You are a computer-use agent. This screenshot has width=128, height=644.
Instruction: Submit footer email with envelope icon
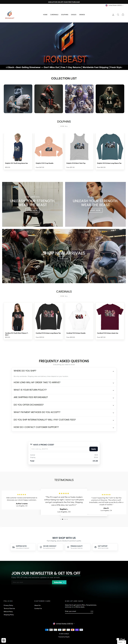[92, 611]
